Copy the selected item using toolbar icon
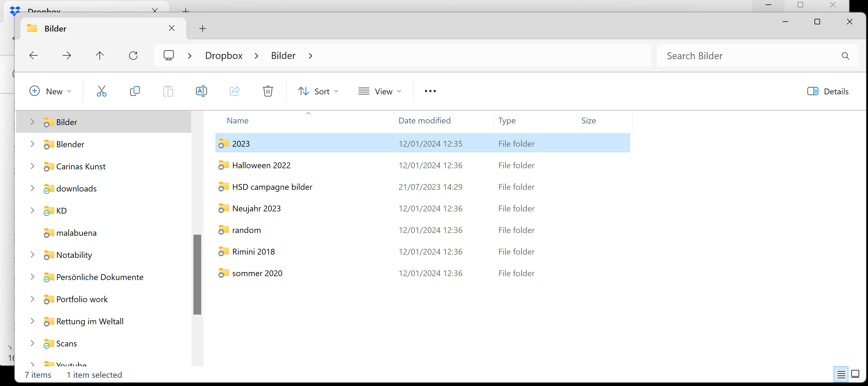Screen dimensions: 868x386 (x=135, y=91)
